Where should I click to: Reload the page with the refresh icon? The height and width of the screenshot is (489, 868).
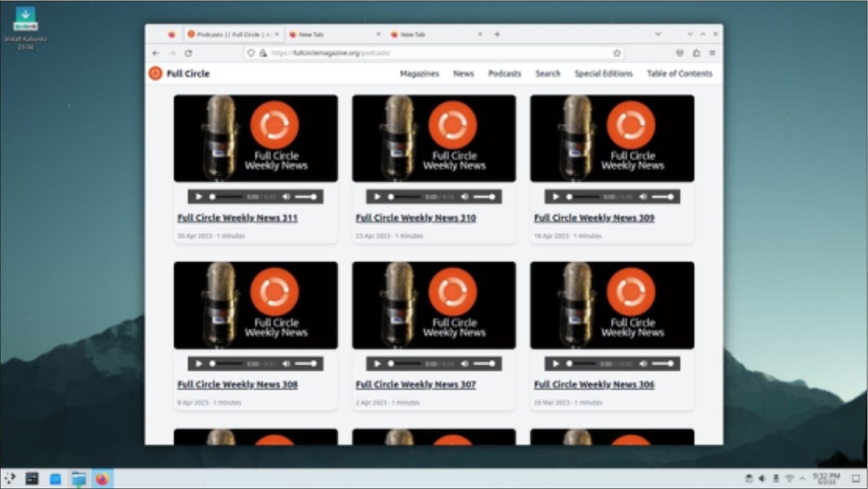click(x=189, y=53)
